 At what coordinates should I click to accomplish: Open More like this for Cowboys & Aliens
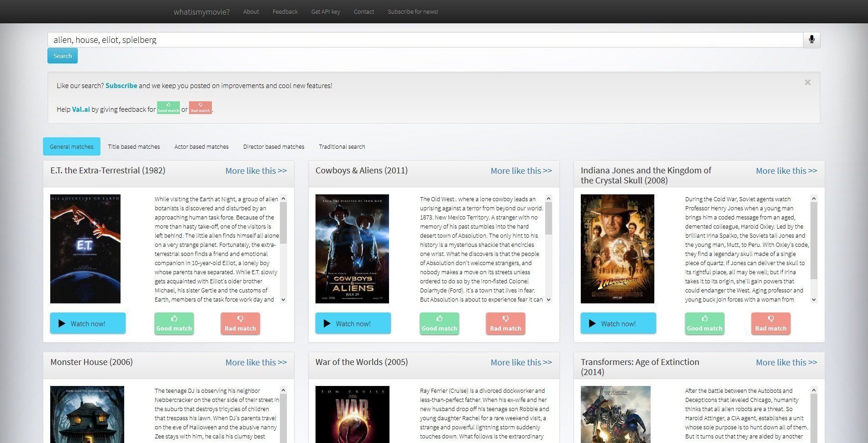pyautogui.click(x=521, y=171)
